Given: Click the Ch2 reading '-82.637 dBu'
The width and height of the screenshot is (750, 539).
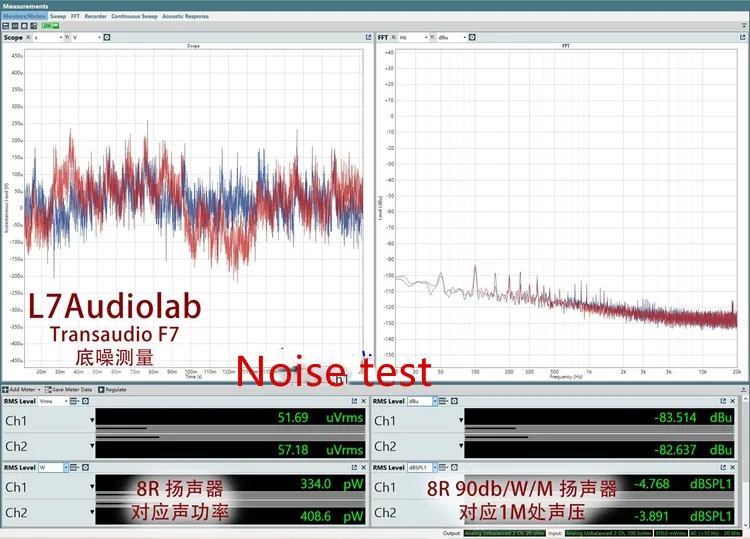Looking at the screenshot, I should [693, 450].
